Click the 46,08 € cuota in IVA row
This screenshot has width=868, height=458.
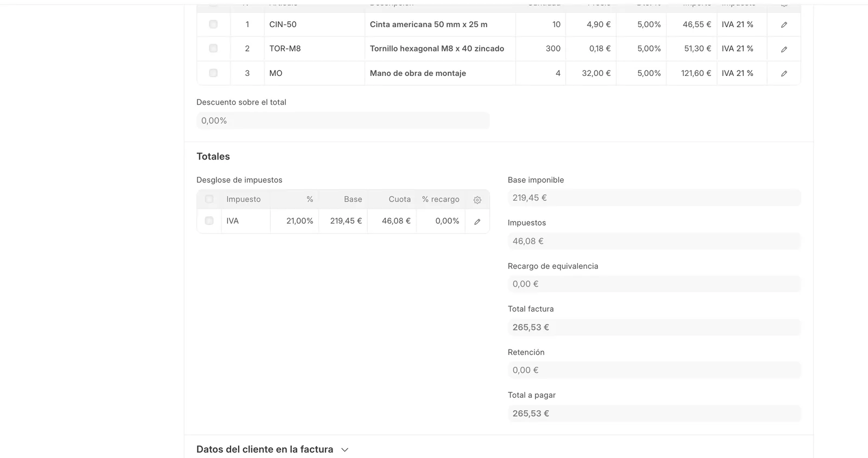396,221
